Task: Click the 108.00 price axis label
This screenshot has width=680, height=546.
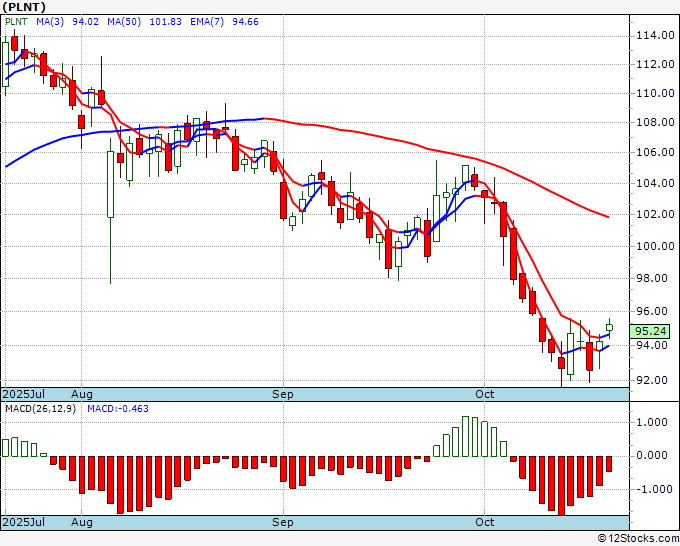Action: (655, 122)
